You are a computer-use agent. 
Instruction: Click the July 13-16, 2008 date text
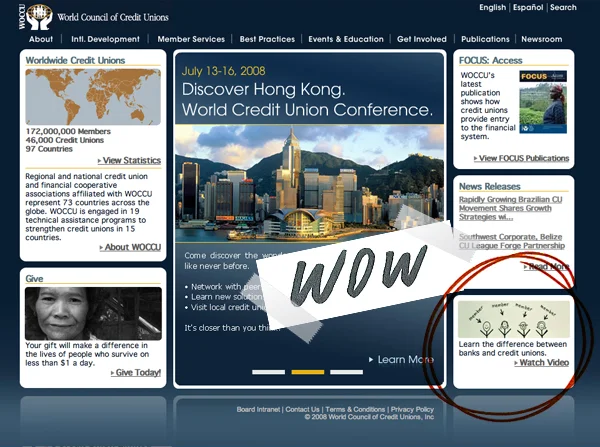(223, 71)
